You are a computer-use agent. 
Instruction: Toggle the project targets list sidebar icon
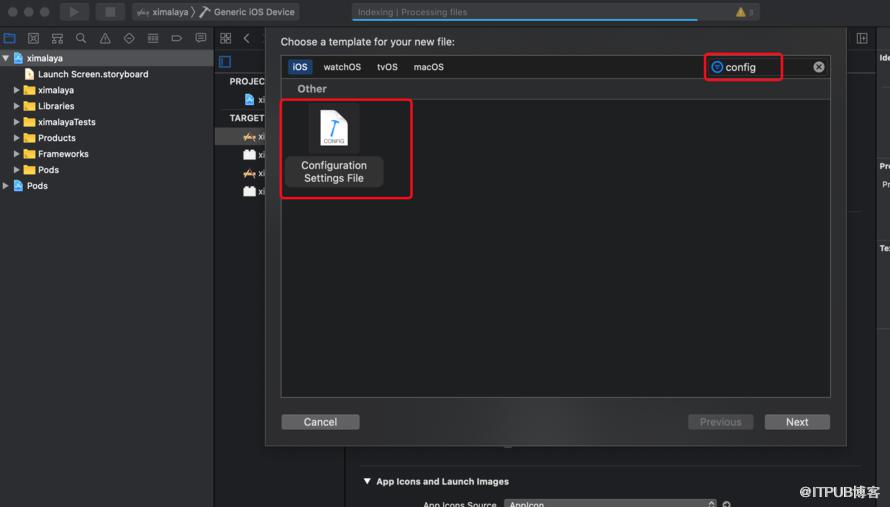(x=225, y=61)
